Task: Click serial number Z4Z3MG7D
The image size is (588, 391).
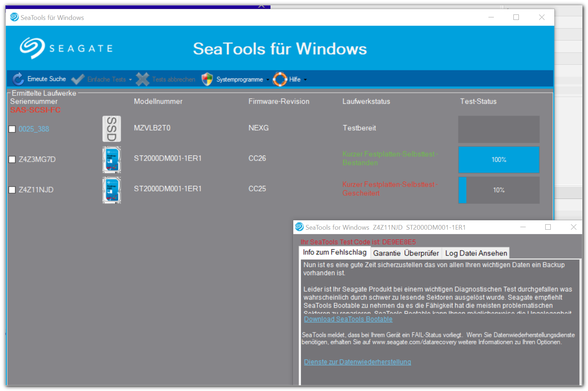Action: (37, 160)
